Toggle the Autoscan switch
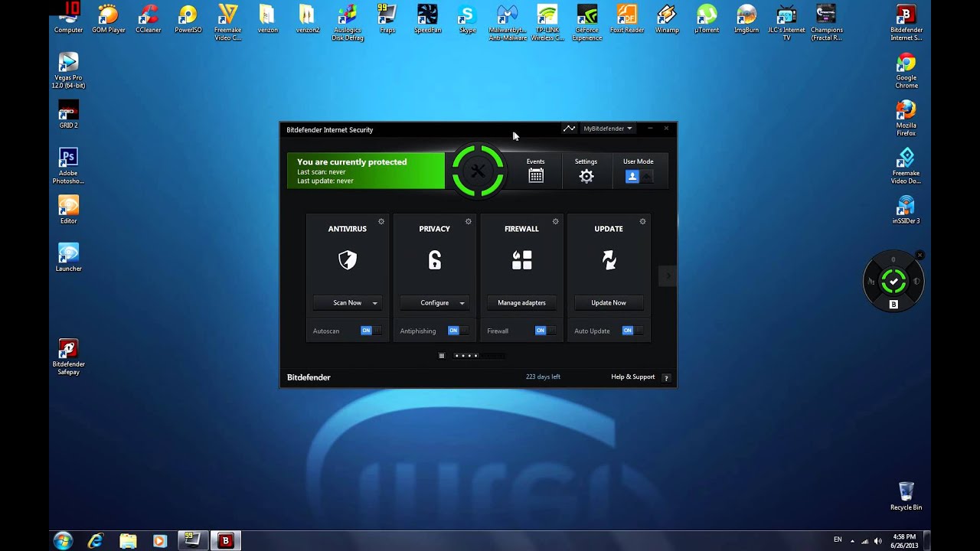The width and height of the screenshot is (980, 551). 371,331
